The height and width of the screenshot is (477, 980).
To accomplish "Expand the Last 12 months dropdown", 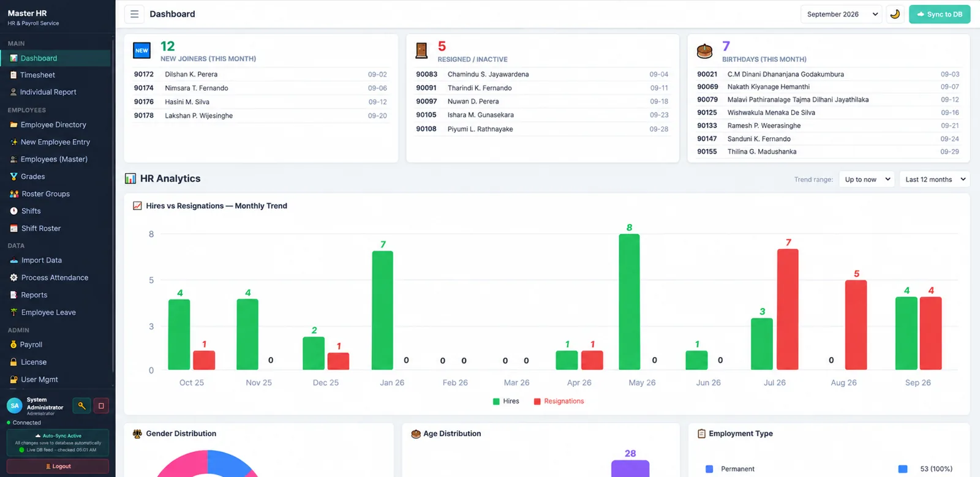I will click(x=935, y=179).
